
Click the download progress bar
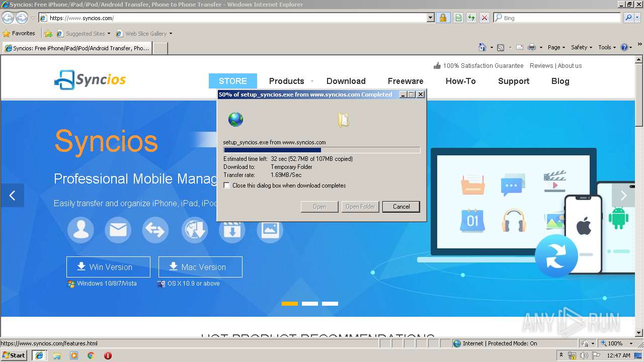[322, 150]
